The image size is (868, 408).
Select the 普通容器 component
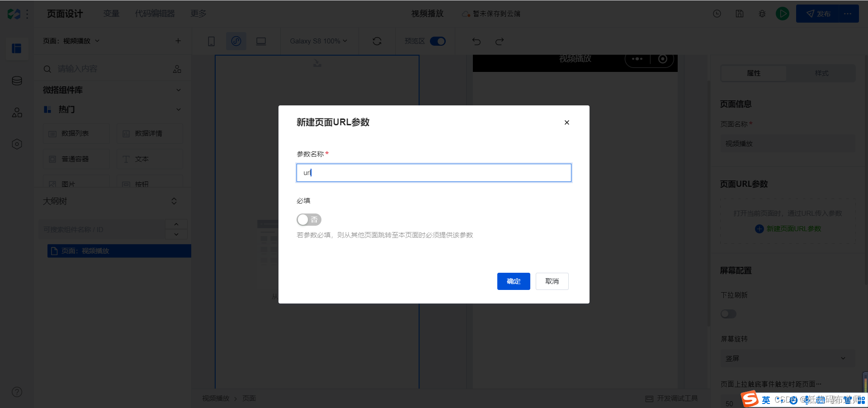[76, 159]
